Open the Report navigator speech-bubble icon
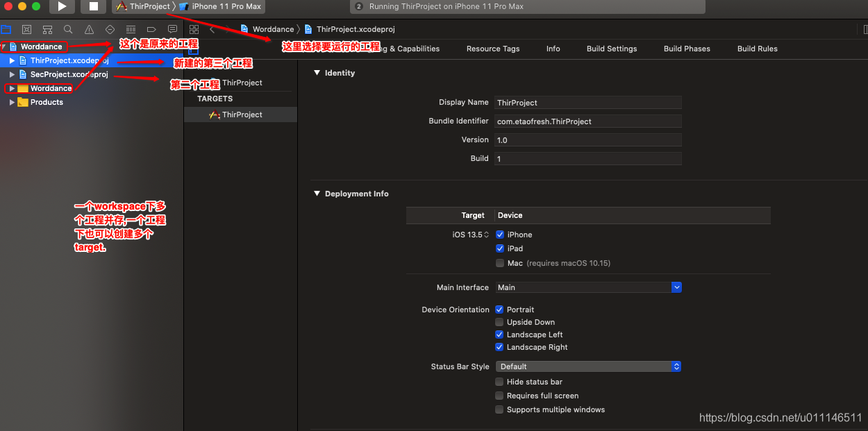The width and height of the screenshot is (868, 431). tap(172, 29)
